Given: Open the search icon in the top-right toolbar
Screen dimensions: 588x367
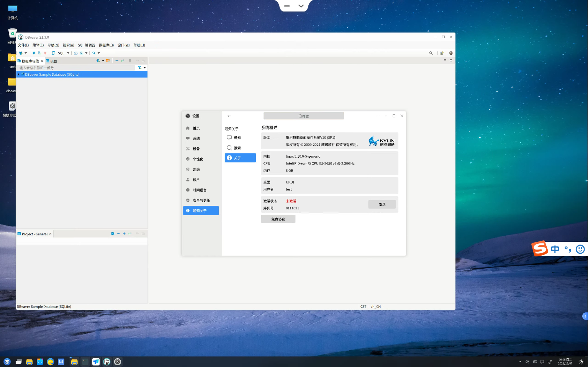Looking at the screenshot, I should click(x=431, y=53).
